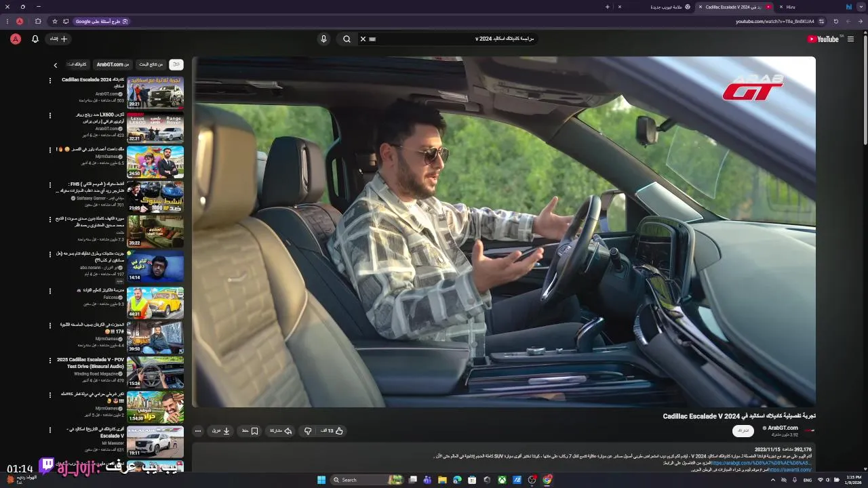868x488 pixels.
Task: Open the ArabGT channel avatar
Action: 809,430
